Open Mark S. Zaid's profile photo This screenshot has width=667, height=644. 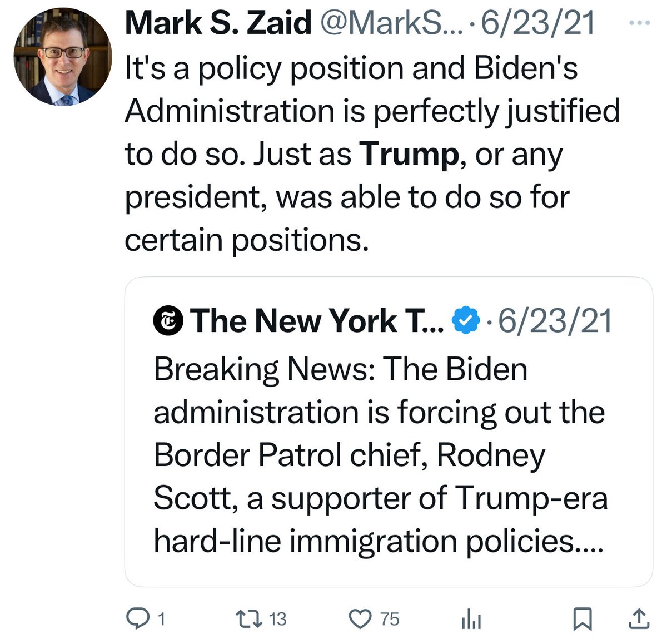click(62, 57)
